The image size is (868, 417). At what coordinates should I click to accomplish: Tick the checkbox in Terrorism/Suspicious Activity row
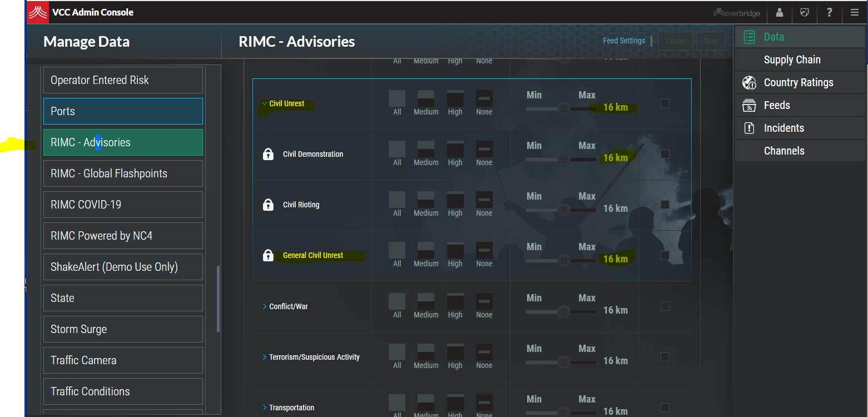(664, 357)
